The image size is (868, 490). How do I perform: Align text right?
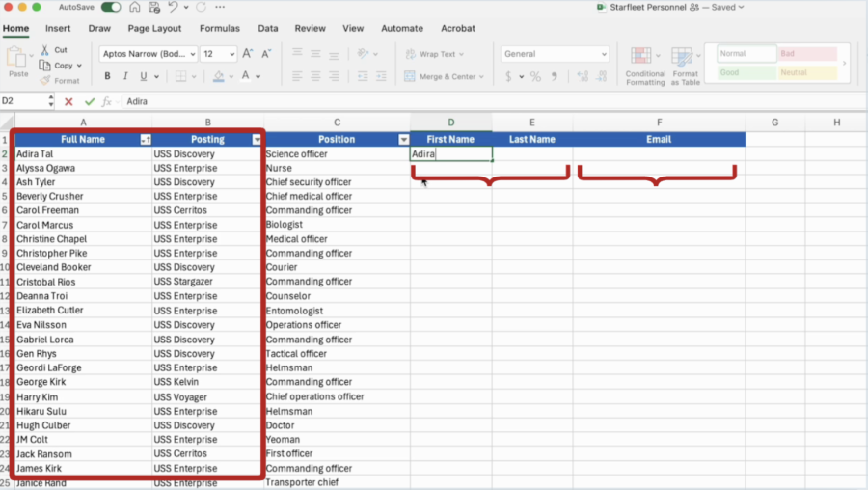[334, 76]
